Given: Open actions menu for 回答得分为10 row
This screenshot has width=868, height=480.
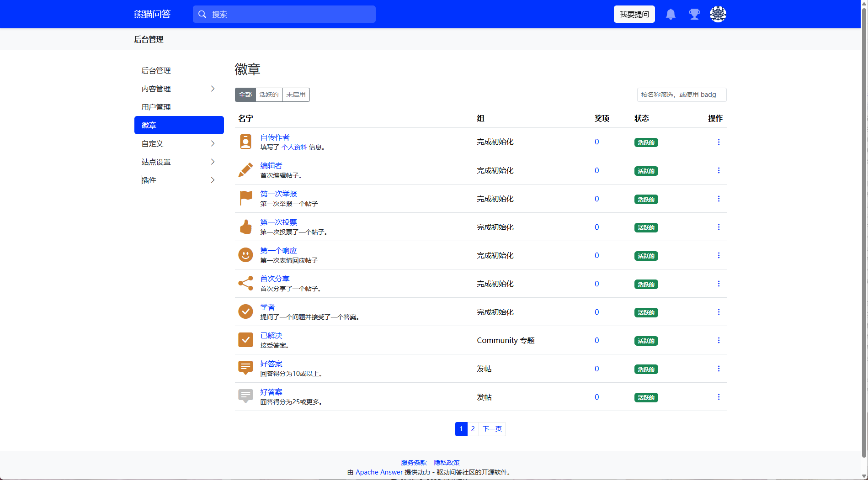Looking at the screenshot, I should point(719,369).
